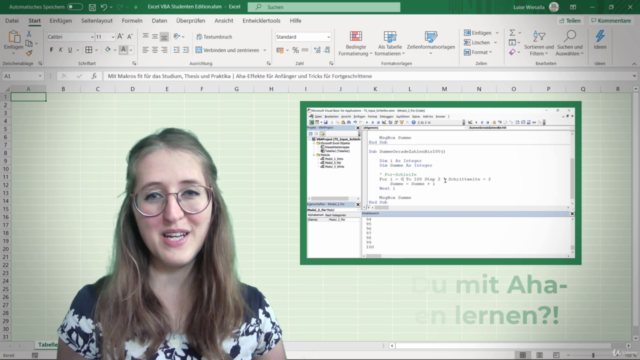Click the clear eraser icon
640x360 pixels.
pos(512,52)
